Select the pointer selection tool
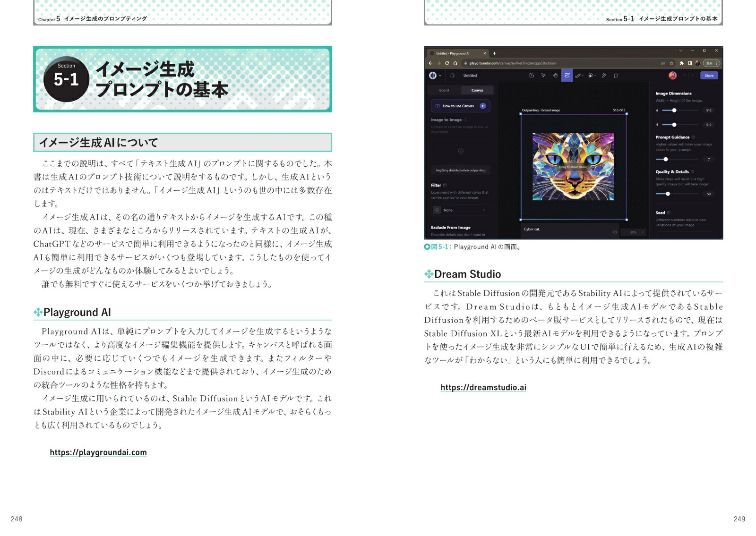 click(543, 76)
